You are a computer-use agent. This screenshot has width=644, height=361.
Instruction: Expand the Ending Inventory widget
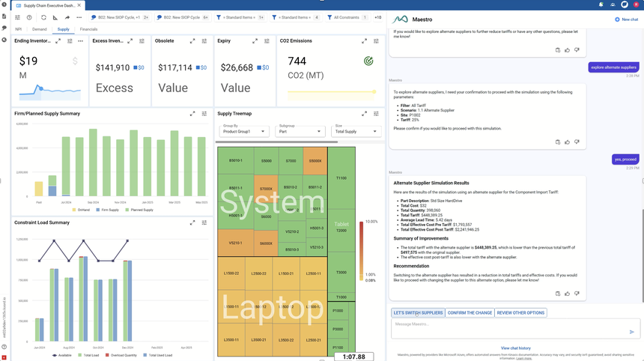(x=58, y=41)
